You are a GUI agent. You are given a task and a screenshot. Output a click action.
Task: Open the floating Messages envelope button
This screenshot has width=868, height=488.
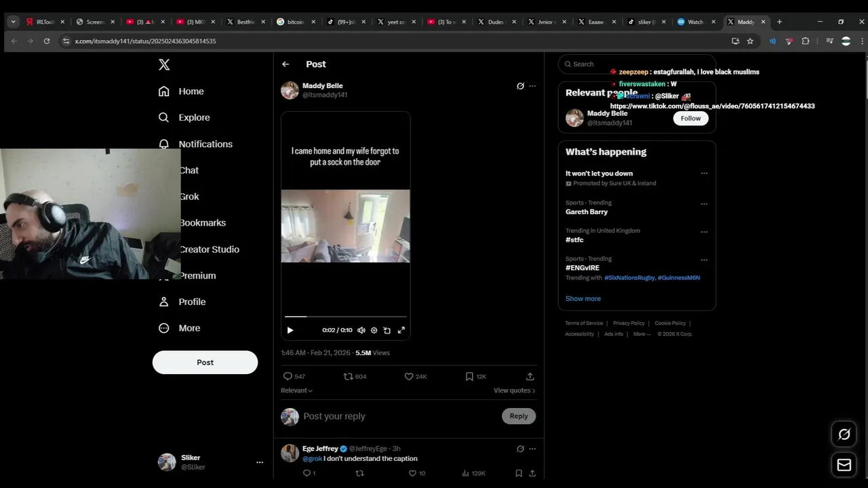point(844,465)
